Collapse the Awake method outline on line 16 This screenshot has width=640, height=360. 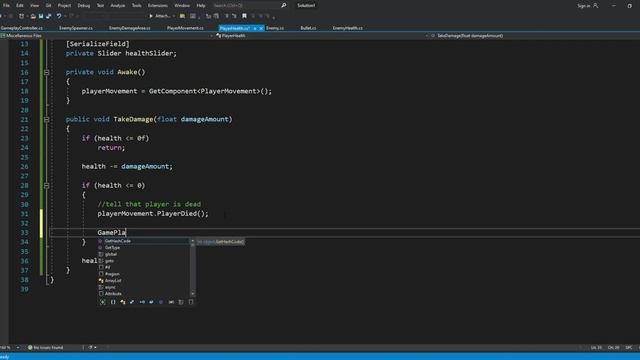[x=47, y=72]
